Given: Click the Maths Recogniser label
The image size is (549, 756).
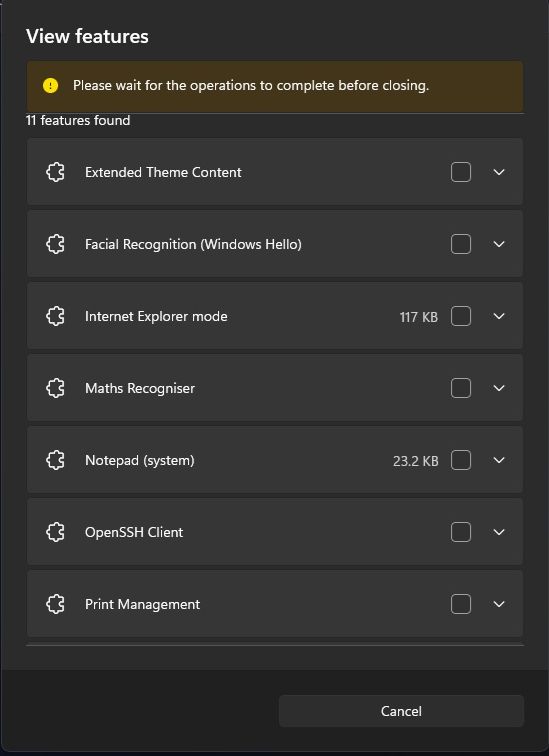Looking at the screenshot, I should (x=140, y=389).
